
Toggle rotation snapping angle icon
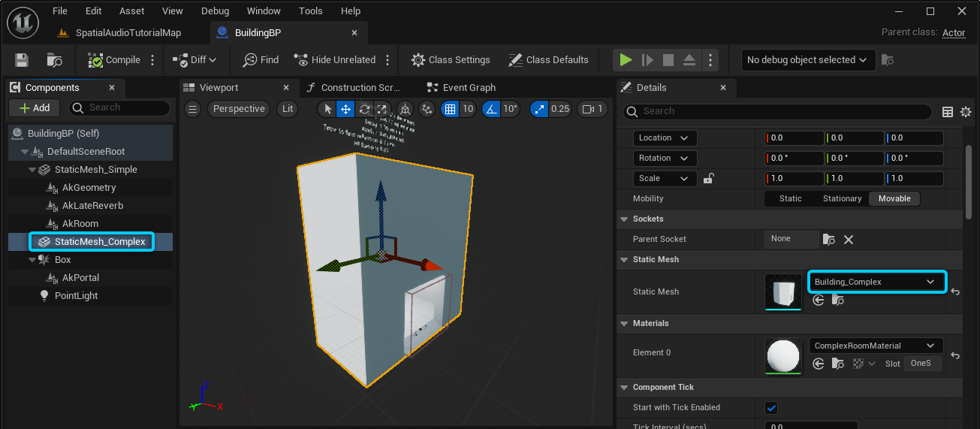[x=491, y=109]
